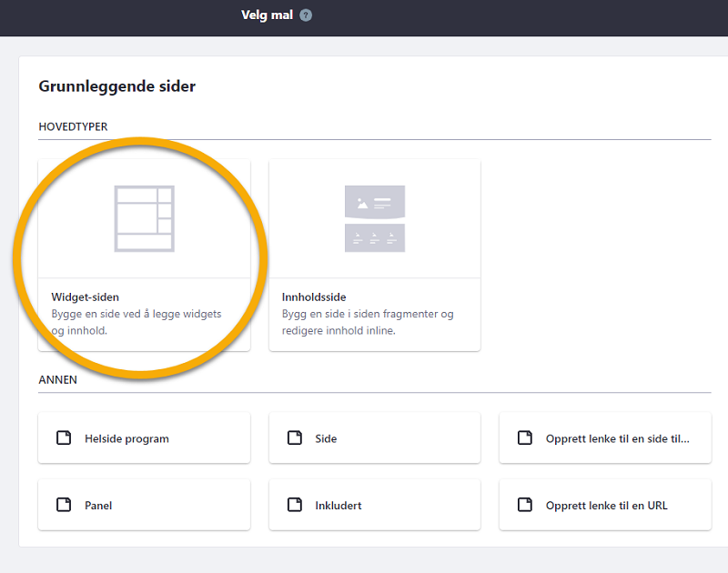The image size is (728, 573).
Task: Open Opprett lenke til en side til... option
Action: (617, 438)
